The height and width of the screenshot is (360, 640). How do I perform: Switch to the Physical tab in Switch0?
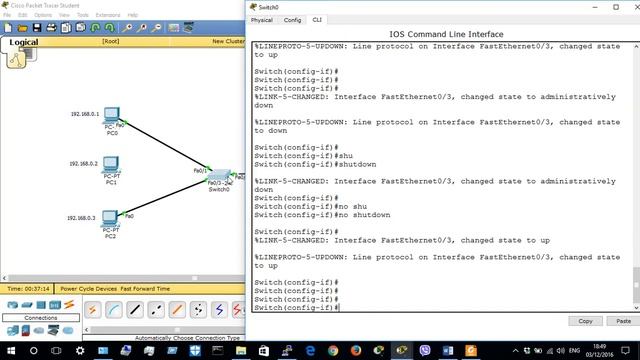(262, 20)
